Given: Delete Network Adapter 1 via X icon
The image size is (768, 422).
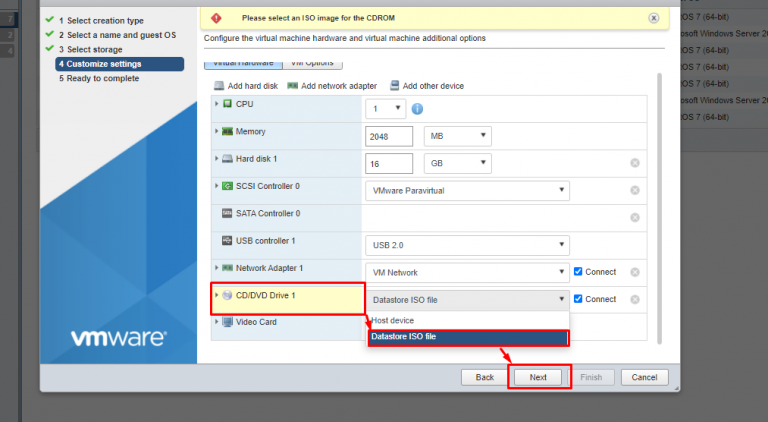Looking at the screenshot, I should [x=635, y=272].
